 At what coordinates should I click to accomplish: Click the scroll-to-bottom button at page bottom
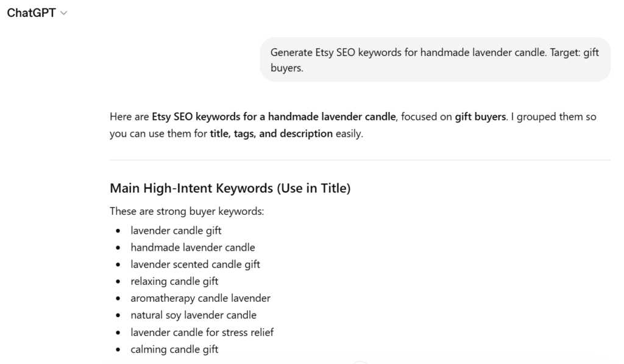point(360,362)
